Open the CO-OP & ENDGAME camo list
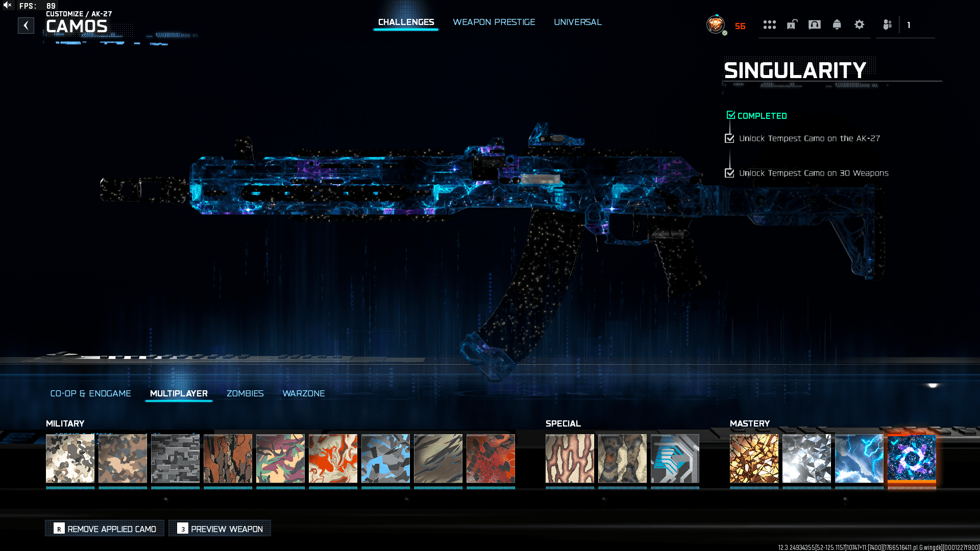The image size is (980, 551). pyautogui.click(x=91, y=393)
